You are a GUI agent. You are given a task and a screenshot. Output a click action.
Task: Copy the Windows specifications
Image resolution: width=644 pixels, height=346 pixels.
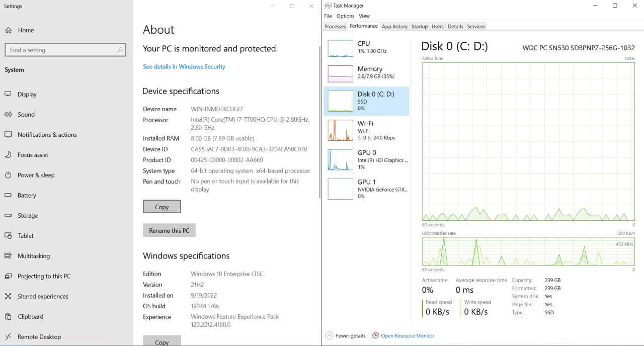162,341
